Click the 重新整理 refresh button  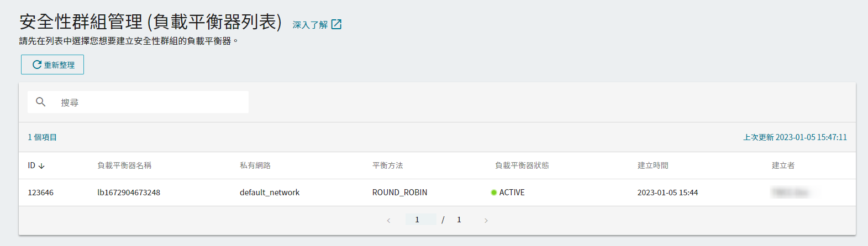point(52,65)
